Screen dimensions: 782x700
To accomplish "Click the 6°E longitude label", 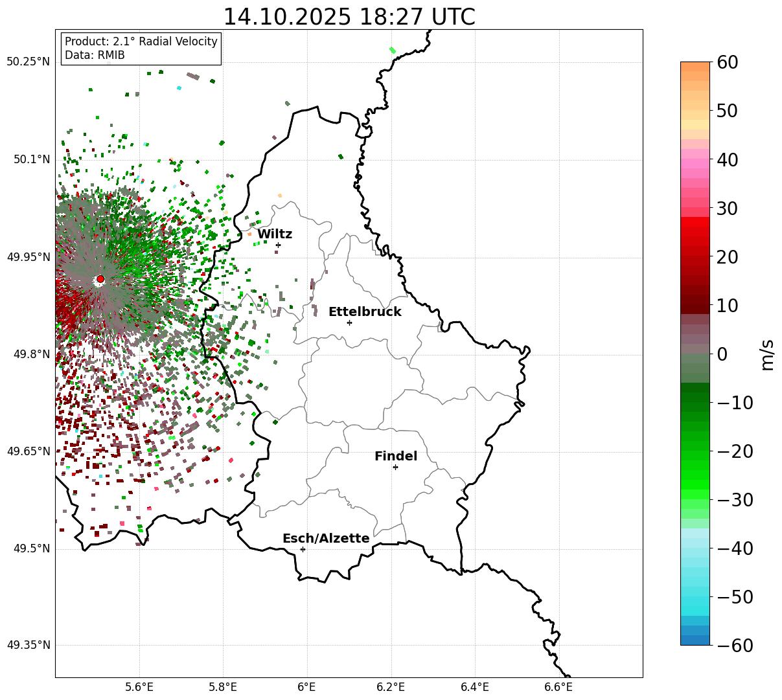I will (307, 687).
